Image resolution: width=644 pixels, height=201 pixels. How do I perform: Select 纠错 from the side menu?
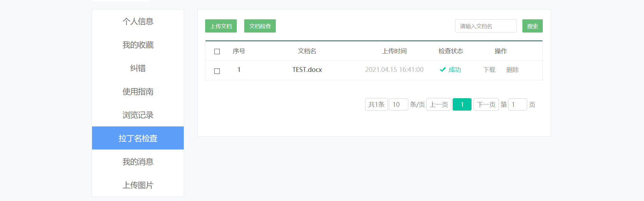138,68
